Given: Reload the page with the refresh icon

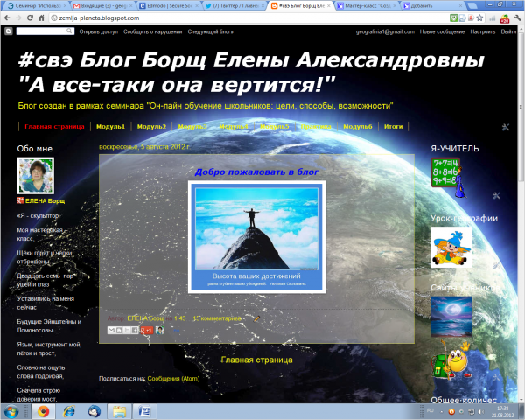Looking at the screenshot, I should click(x=30, y=17).
